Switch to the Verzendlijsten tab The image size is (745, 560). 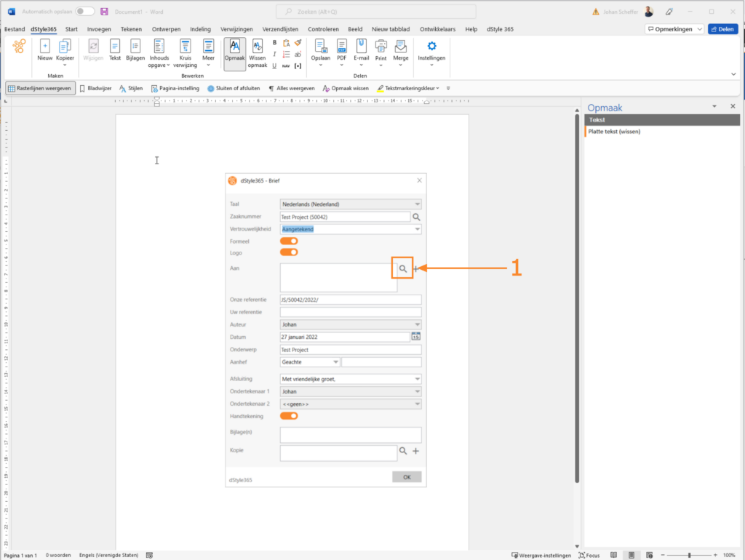pyautogui.click(x=280, y=29)
